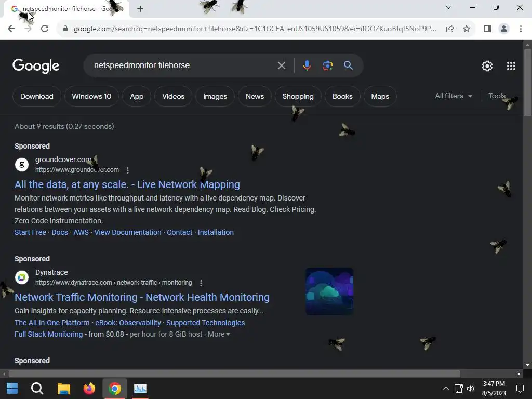Viewport: 532px width, 399px height.
Task: Open File Explorer from taskbar
Action: pyautogui.click(x=63, y=389)
